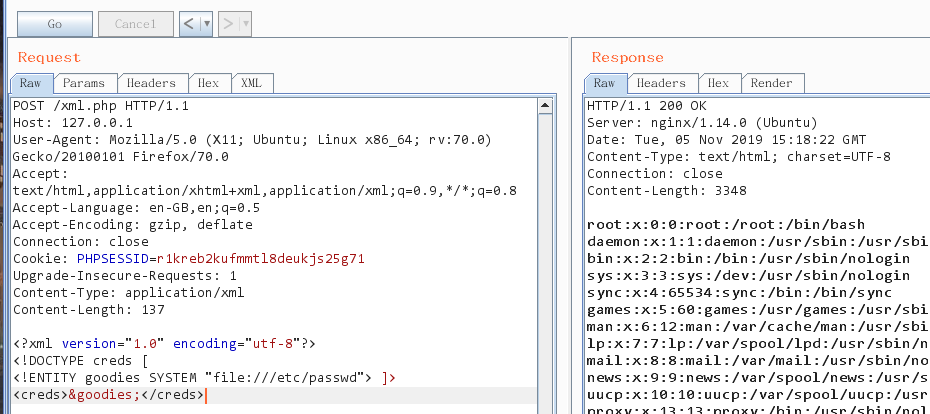Click the Content-Type: application/xml line
Screen dimensions: 930x414
click(129, 293)
